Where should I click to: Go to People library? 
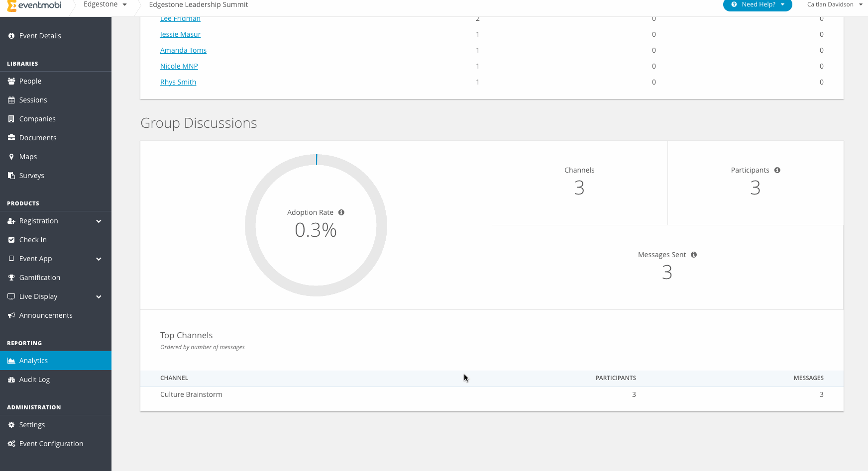coord(56,81)
